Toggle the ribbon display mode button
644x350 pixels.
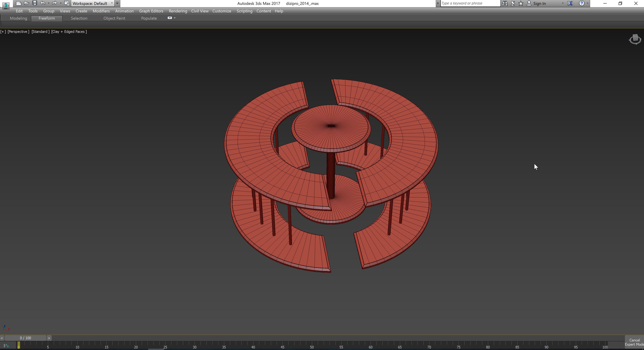[170, 18]
